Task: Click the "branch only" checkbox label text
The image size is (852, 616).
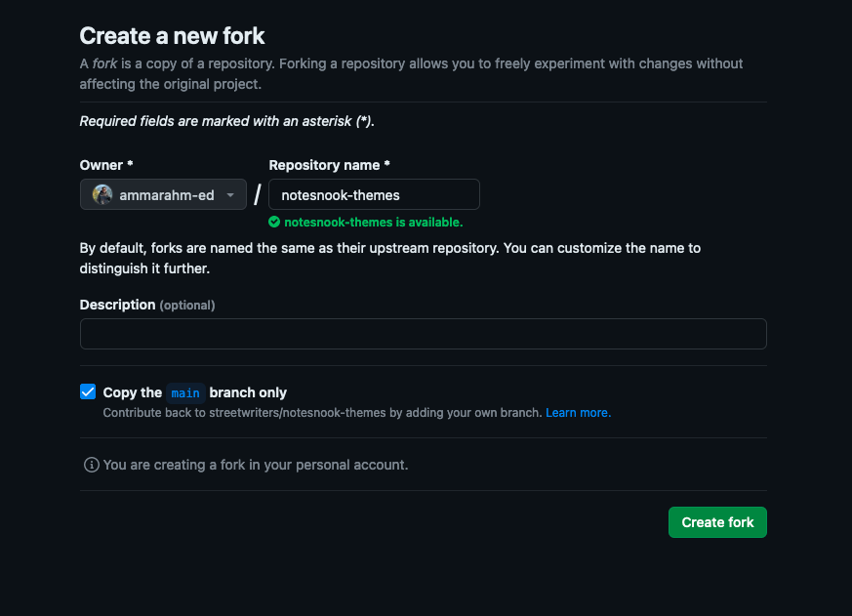Action: point(248,392)
